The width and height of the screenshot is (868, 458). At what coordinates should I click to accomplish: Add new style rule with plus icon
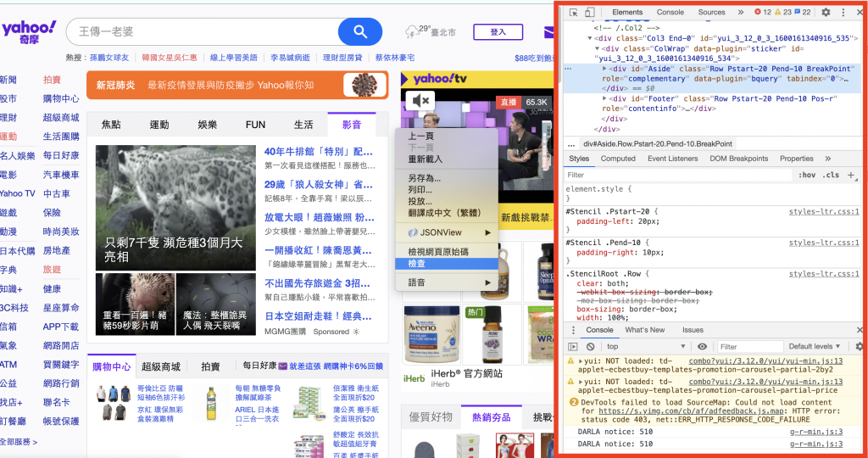(851, 175)
